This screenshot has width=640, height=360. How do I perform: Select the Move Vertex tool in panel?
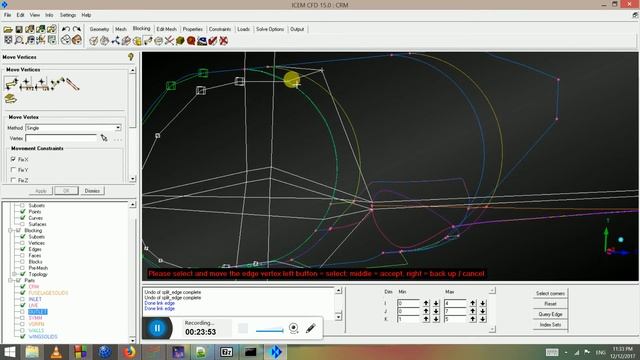coord(11,84)
